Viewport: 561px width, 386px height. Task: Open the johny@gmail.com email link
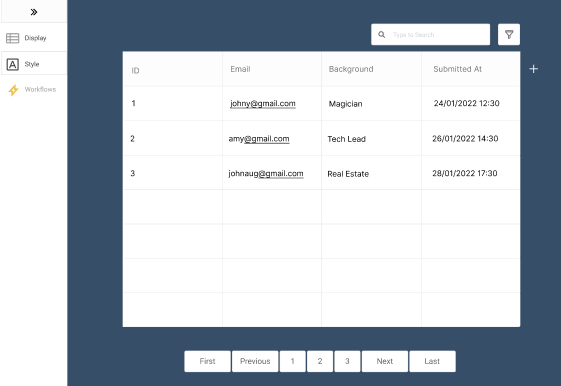263,104
